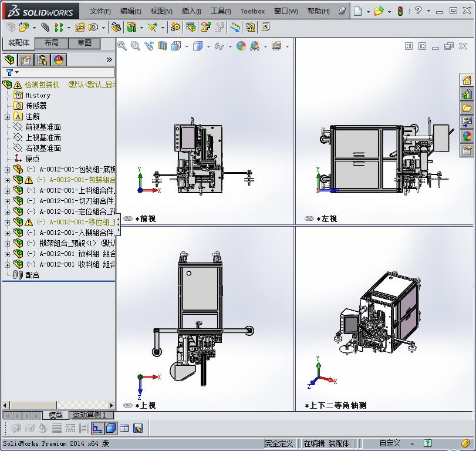Open the FeatureManager design tree tab
This screenshot has height=451, width=476.
point(10,59)
